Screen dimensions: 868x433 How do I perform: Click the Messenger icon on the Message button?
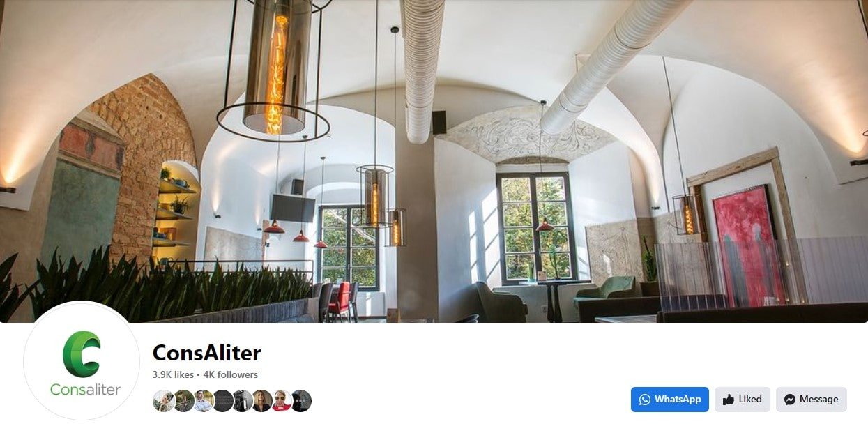coord(790,400)
